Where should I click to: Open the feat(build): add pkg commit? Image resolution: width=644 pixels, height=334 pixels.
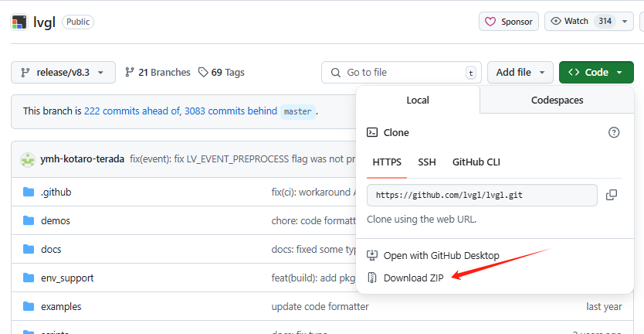(314, 278)
